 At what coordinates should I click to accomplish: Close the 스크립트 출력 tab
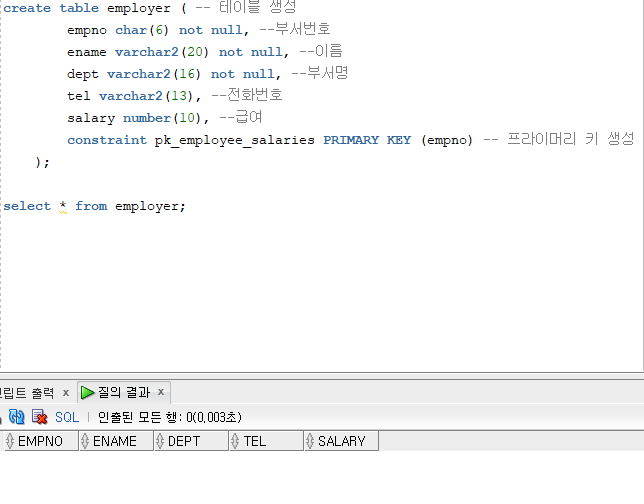tap(66, 393)
